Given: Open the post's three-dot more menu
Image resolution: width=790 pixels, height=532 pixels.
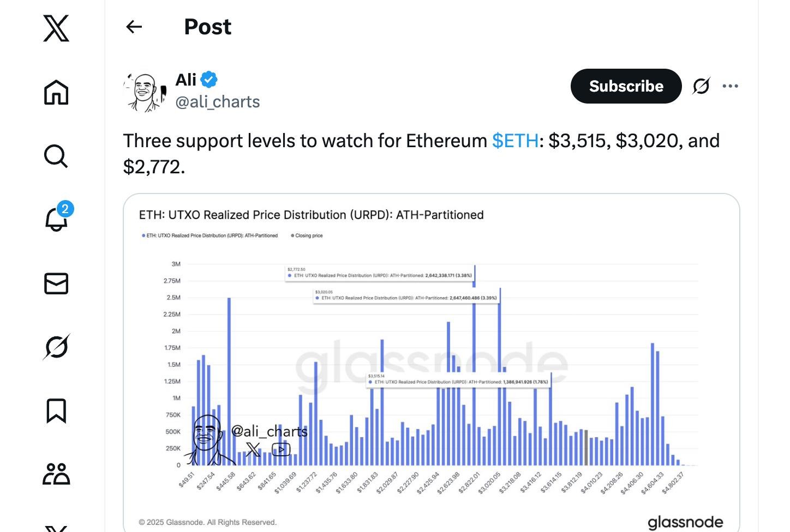Looking at the screenshot, I should point(730,86).
